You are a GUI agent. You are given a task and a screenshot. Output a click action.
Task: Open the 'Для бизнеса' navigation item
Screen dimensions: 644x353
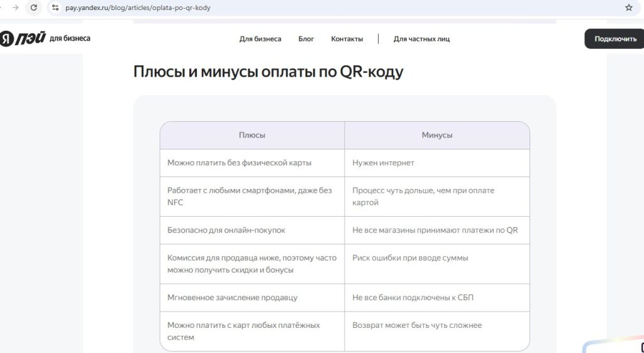(x=260, y=39)
